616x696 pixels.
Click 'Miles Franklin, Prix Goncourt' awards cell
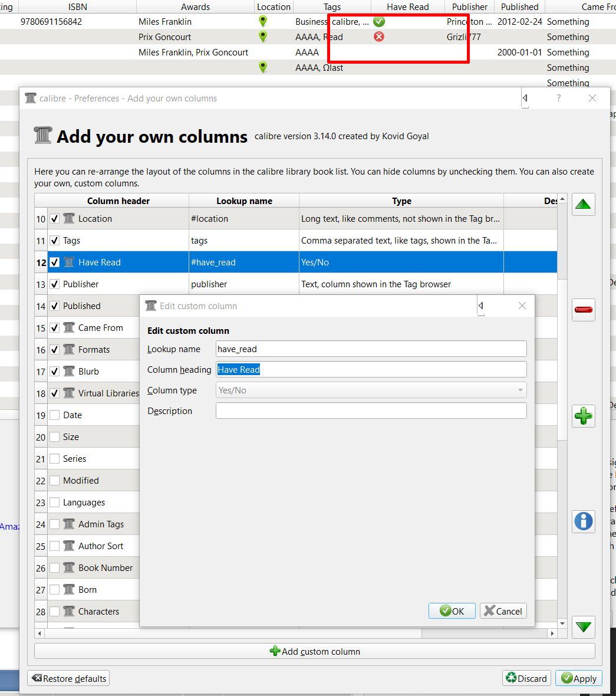(193, 52)
